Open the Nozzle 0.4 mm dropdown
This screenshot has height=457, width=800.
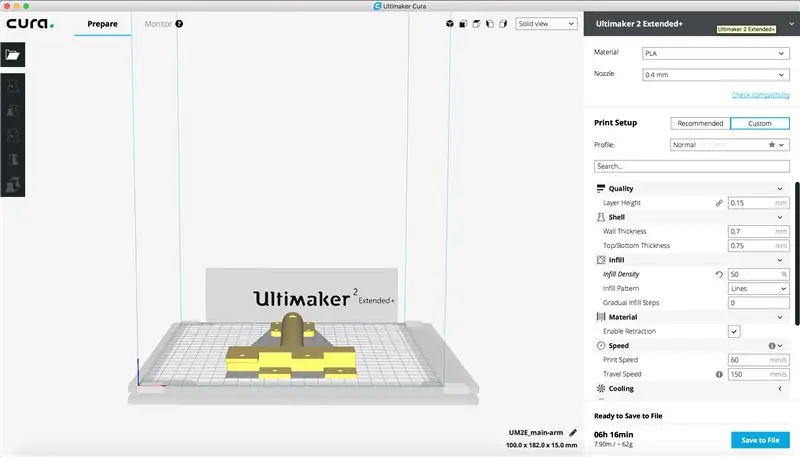716,74
